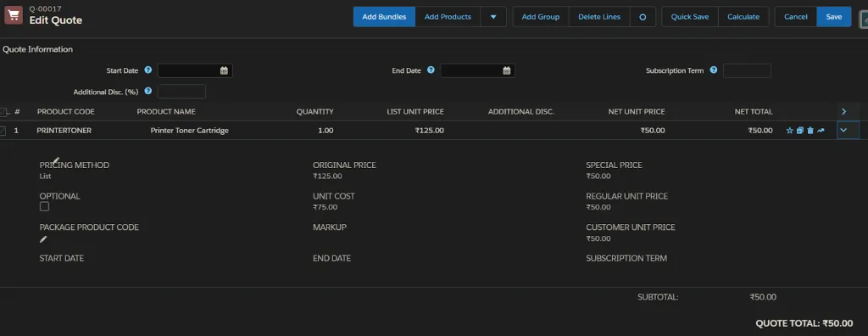
Task: Click the blue Save button
Action: tap(834, 17)
